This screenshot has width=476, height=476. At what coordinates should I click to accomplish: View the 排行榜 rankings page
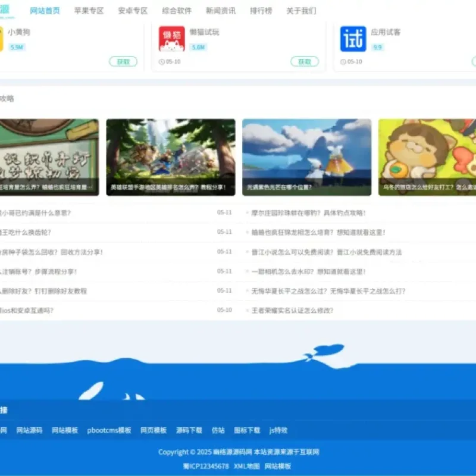tap(261, 11)
